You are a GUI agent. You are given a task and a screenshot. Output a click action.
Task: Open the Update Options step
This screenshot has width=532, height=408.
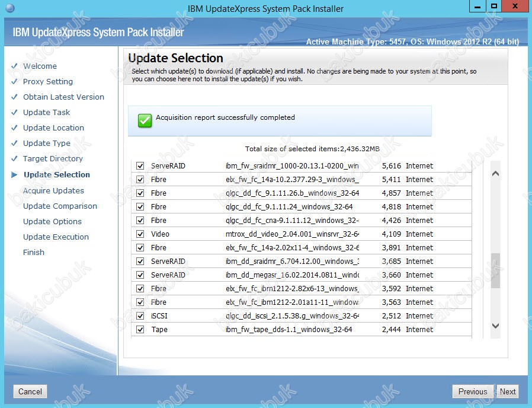click(x=52, y=222)
